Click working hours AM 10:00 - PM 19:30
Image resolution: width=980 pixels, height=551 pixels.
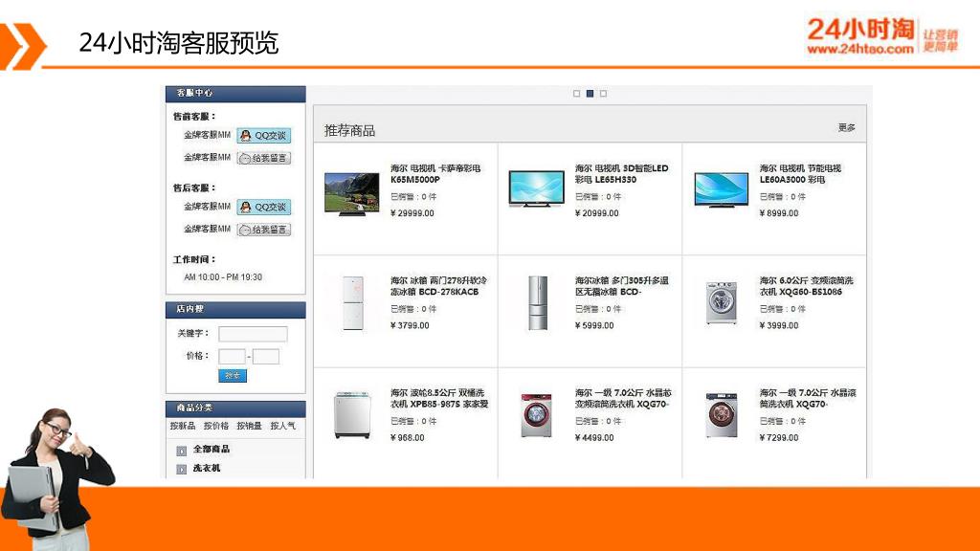pyautogui.click(x=222, y=276)
